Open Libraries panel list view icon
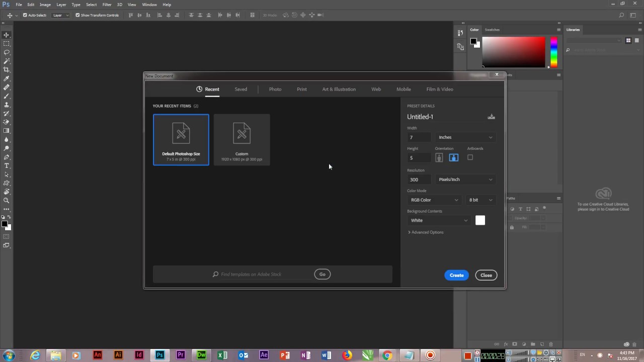The height and width of the screenshot is (362, 644). 636,40
